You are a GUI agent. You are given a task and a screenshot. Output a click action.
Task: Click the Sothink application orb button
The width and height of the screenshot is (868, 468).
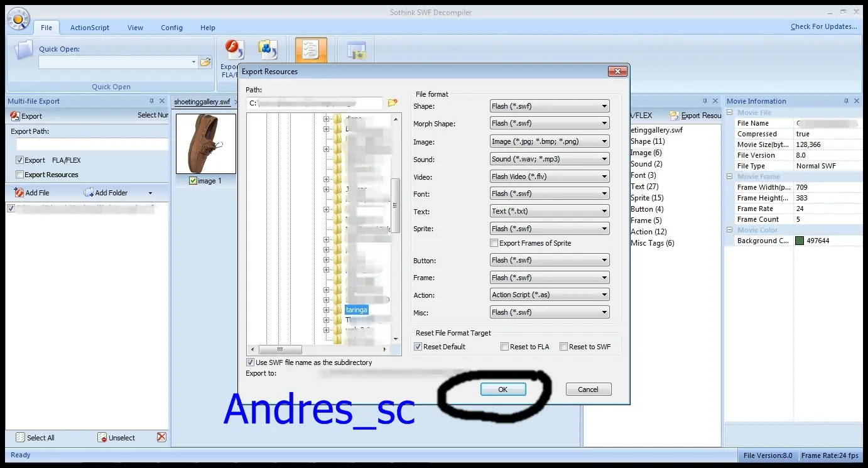[x=18, y=19]
